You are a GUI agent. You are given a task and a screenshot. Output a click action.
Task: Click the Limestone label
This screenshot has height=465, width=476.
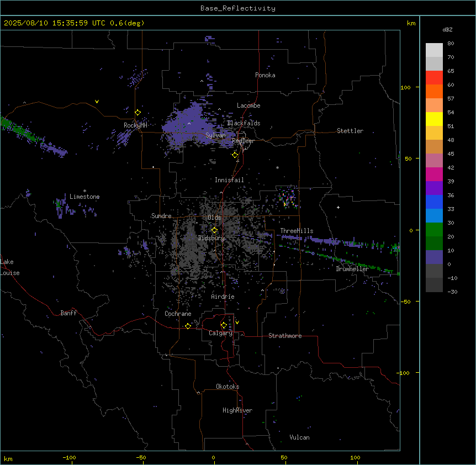tap(84, 197)
